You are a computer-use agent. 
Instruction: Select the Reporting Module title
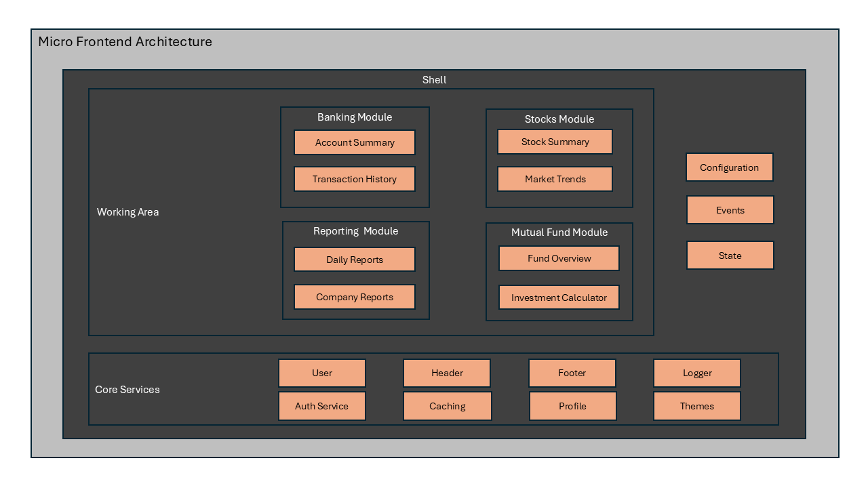point(355,231)
